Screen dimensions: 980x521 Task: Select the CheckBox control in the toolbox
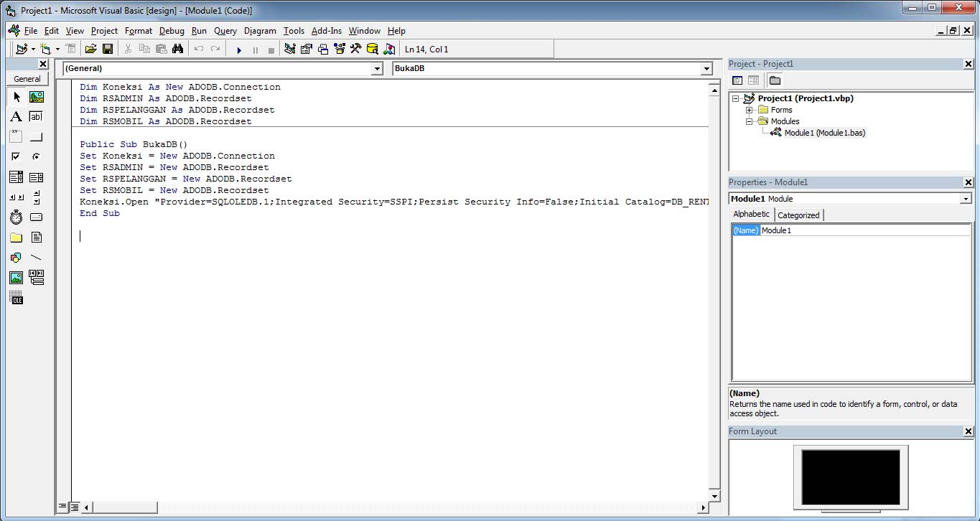[17, 157]
